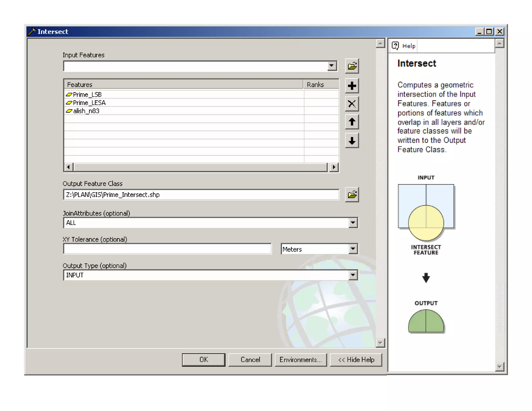Click the Help question mark icon
Screen dimensions: 532x411
(x=395, y=46)
